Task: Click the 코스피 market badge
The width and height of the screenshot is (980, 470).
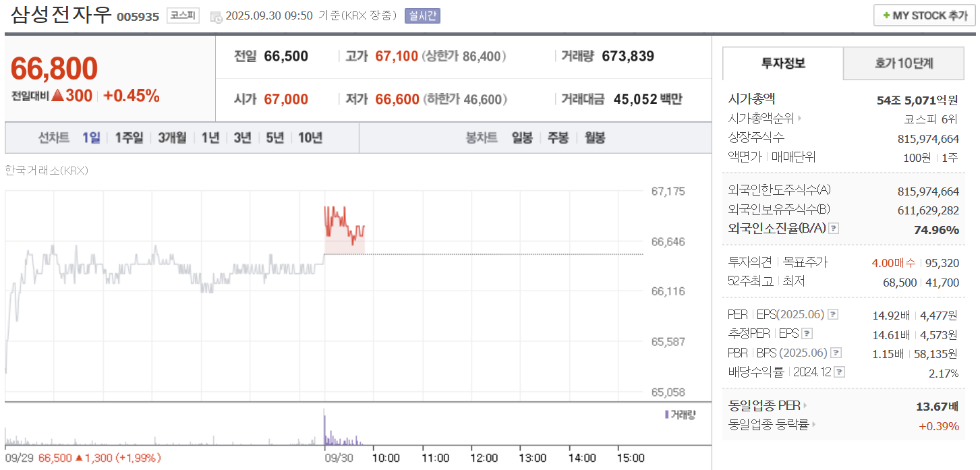Action: 183,16
